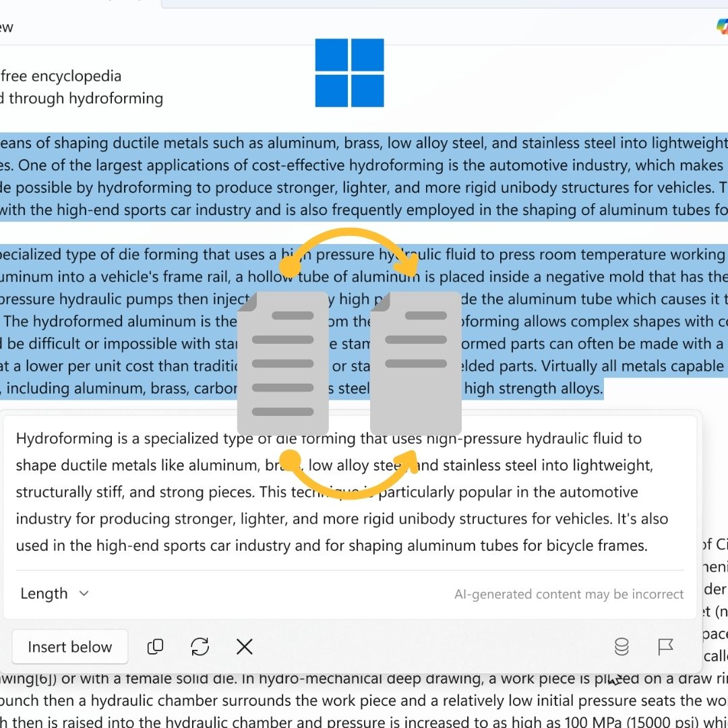Click the blue Windows logo

pyautogui.click(x=349, y=73)
